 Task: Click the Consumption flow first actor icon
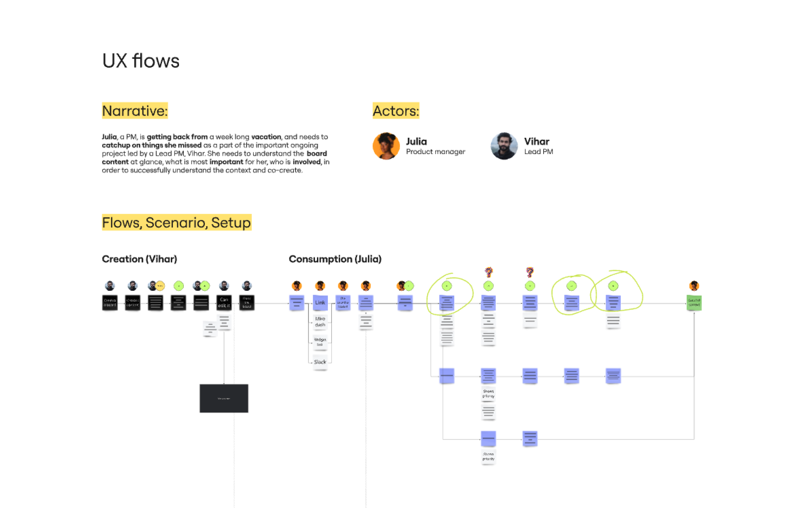pyautogui.click(x=296, y=285)
